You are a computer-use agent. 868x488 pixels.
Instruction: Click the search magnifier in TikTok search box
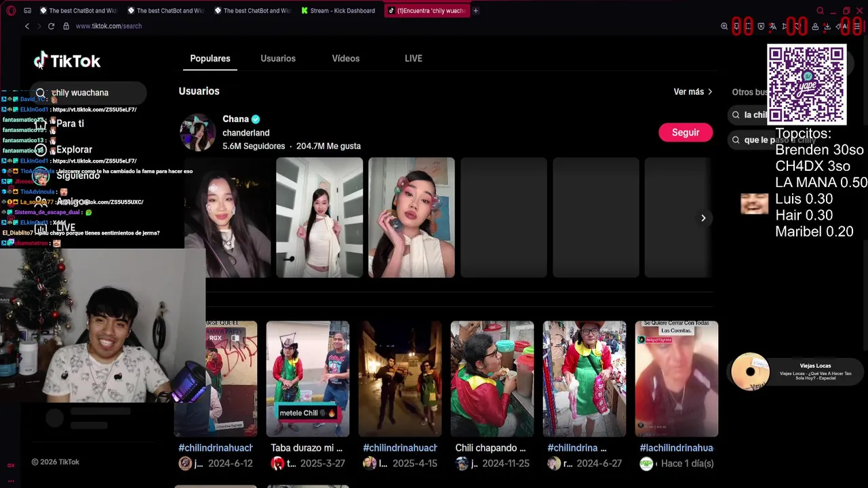tap(41, 93)
